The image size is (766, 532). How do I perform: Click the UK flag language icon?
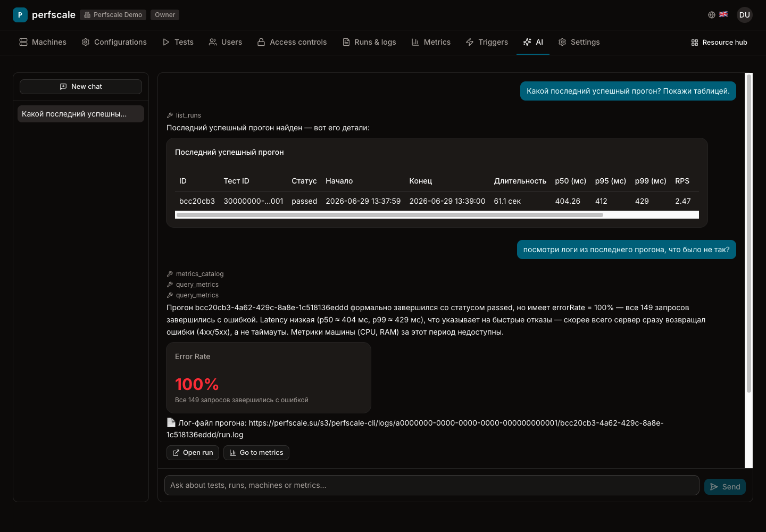click(723, 14)
